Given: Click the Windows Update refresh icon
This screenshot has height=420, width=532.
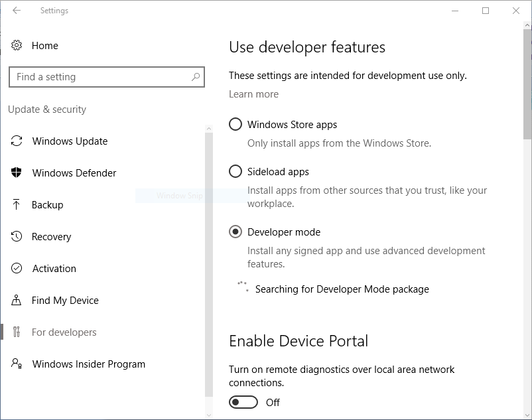Looking at the screenshot, I should [17, 141].
